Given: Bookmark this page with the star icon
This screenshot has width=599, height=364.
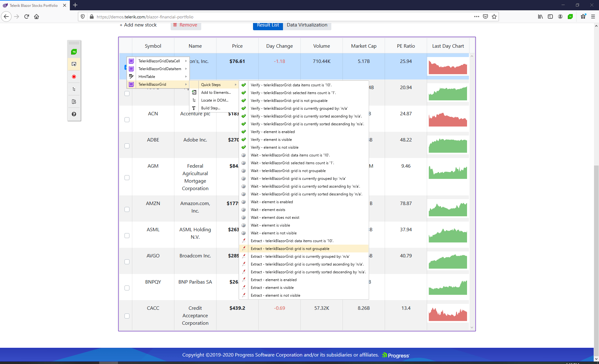Looking at the screenshot, I should click(494, 17).
